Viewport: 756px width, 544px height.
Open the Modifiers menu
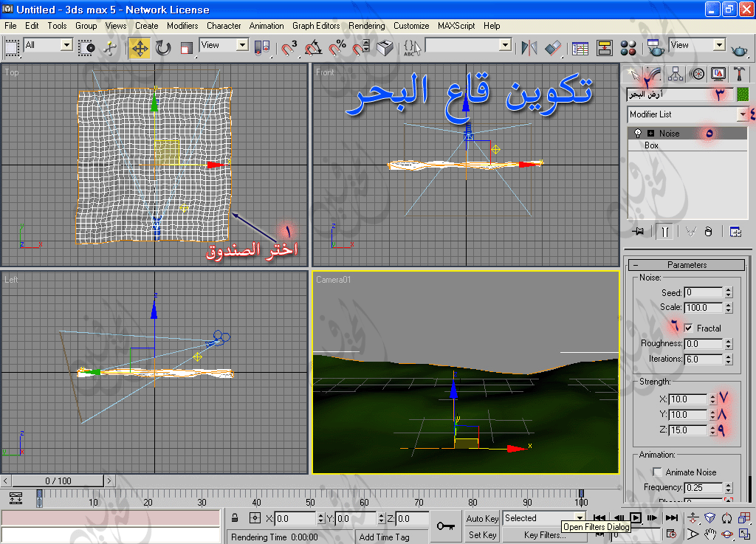click(182, 26)
